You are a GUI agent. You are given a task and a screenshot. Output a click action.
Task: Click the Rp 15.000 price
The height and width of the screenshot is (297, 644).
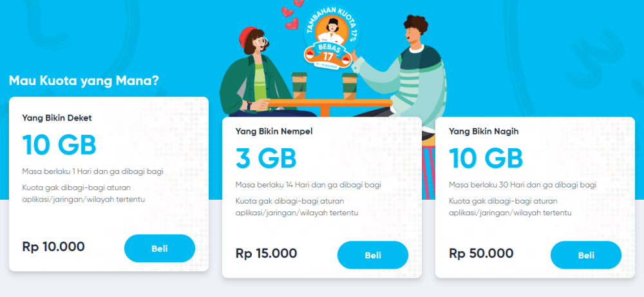click(267, 253)
